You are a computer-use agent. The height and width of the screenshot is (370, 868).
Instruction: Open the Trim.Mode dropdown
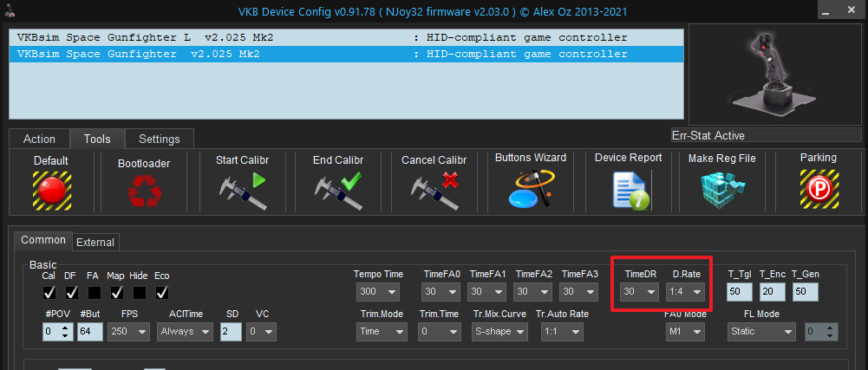382,331
